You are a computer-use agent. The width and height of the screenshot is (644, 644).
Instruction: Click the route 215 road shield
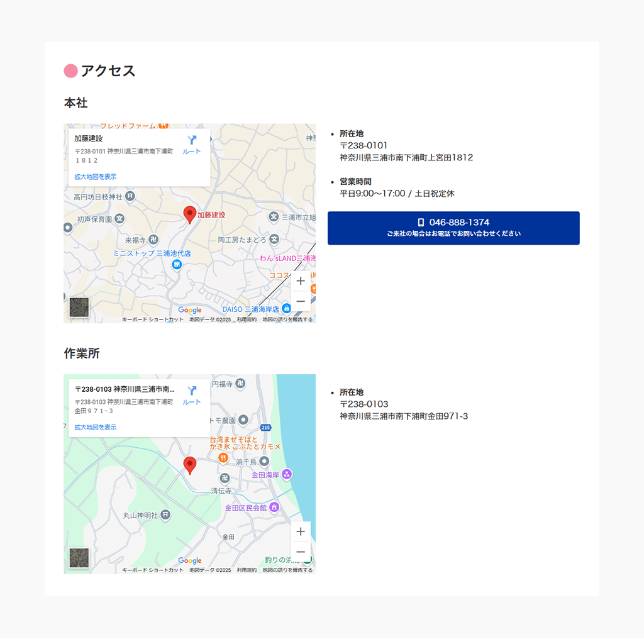(x=266, y=428)
